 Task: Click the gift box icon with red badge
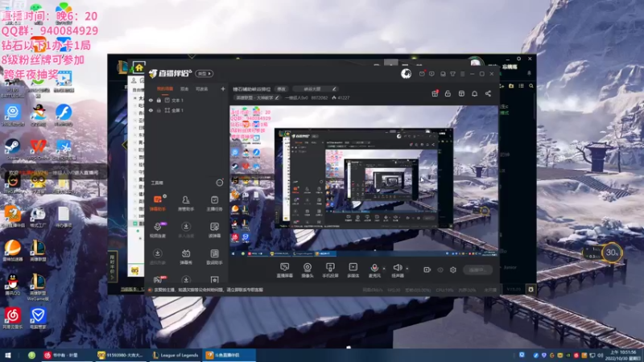click(435, 93)
